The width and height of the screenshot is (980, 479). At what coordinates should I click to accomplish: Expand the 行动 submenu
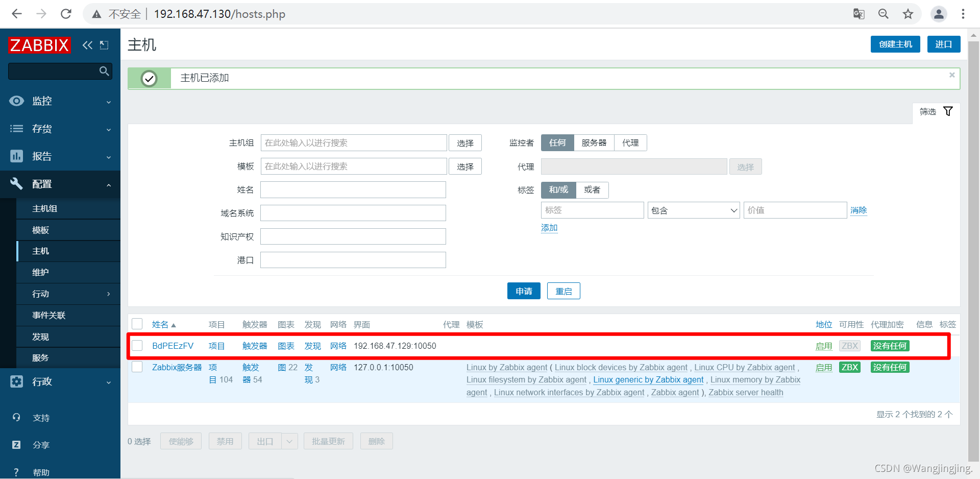tap(68, 294)
